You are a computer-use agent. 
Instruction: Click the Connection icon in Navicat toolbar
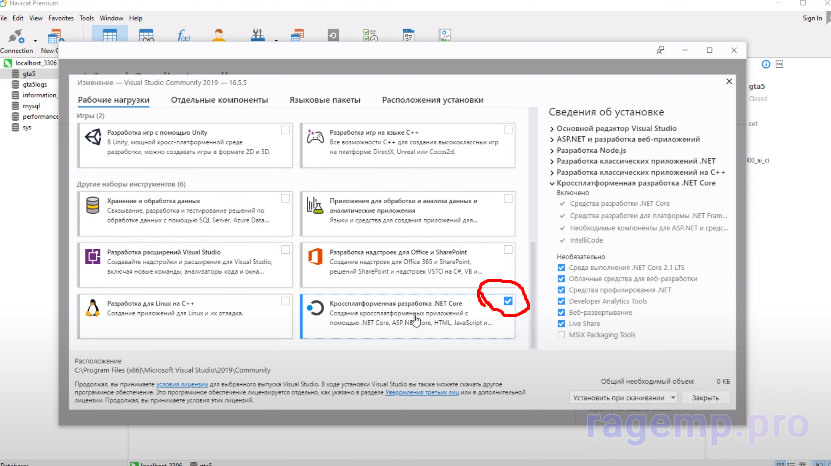(x=15, y=36)
